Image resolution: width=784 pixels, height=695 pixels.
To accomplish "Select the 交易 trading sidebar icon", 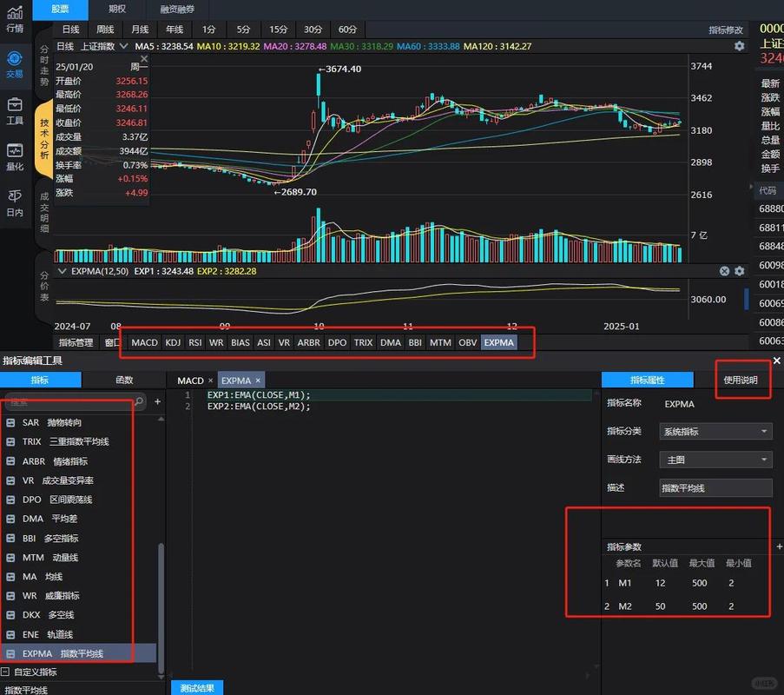I will coord(15,65).
